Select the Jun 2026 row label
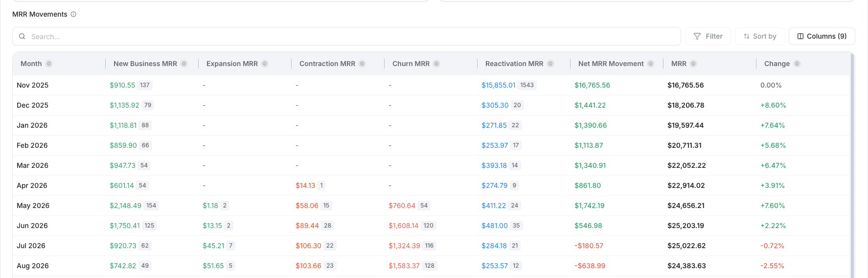The width and height of the screenshot is (868, 278). point(32,226)
